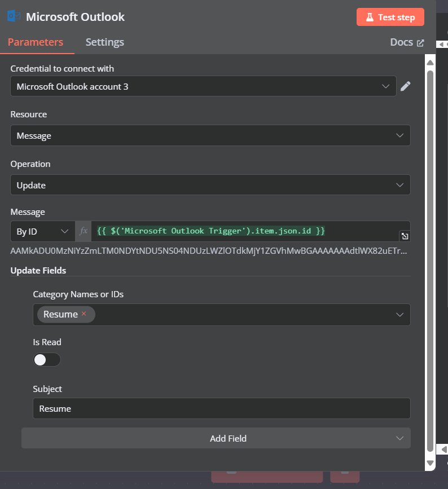
Task: Click the fx expression icon
Action: point(84,231)
